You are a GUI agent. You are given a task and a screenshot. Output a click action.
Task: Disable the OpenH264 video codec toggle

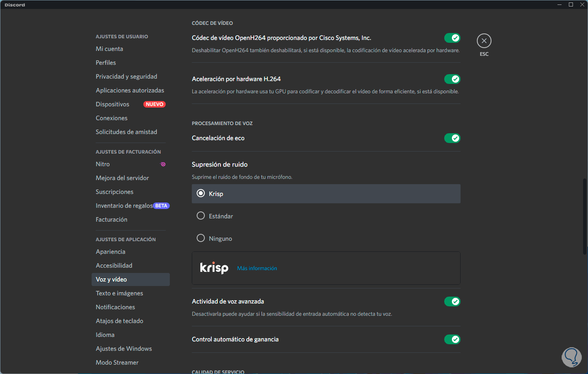tap(452, 38)
